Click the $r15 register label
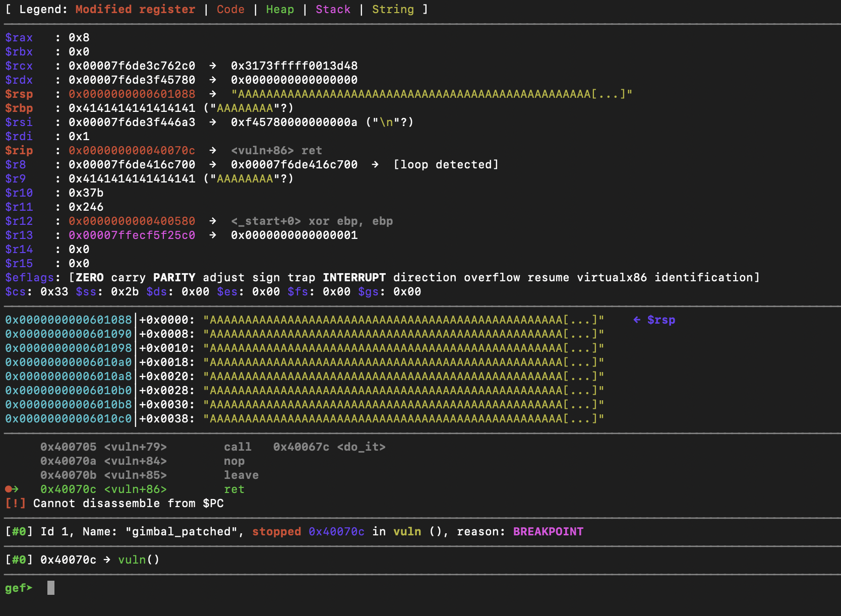 coord(19,264)
